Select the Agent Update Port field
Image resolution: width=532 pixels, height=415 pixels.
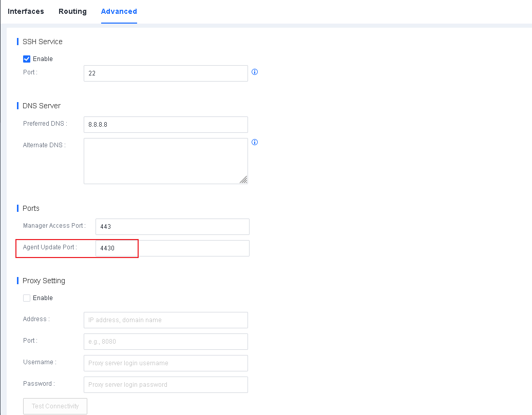(x=172, y=248)
